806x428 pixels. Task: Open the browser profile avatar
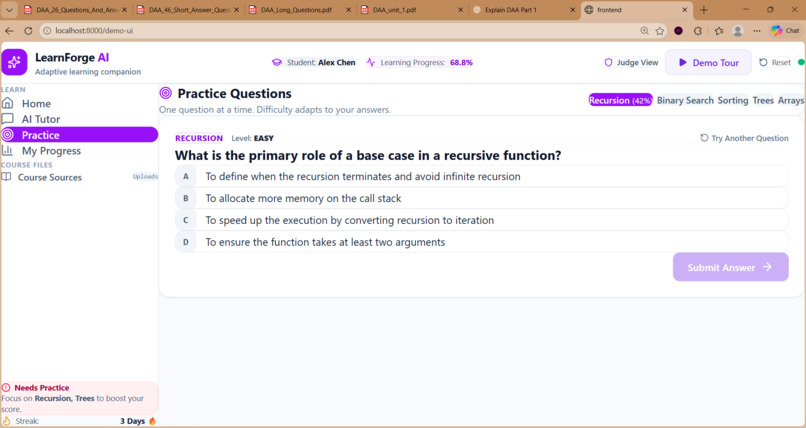pyautogui.click(x=738, y=31)
